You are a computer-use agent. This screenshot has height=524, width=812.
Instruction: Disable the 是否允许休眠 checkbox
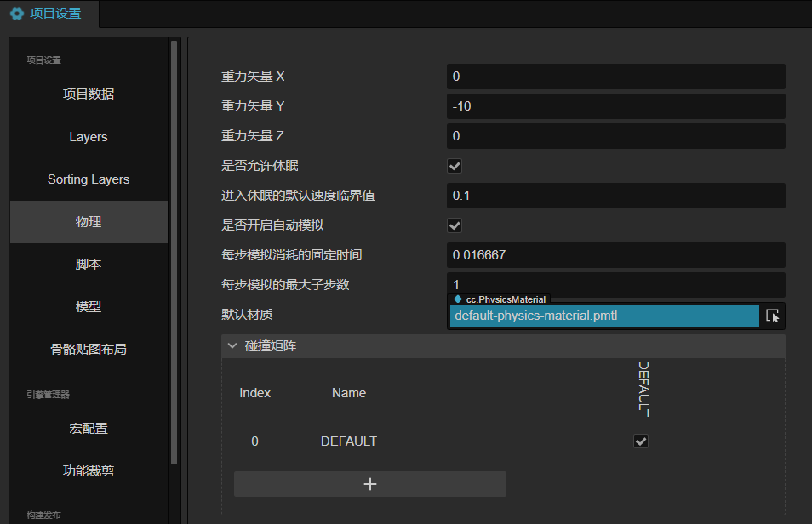click(x=455, y=165)
